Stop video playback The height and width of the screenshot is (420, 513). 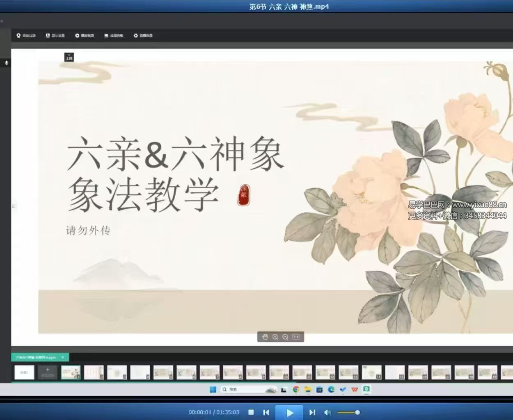[251, 412]
